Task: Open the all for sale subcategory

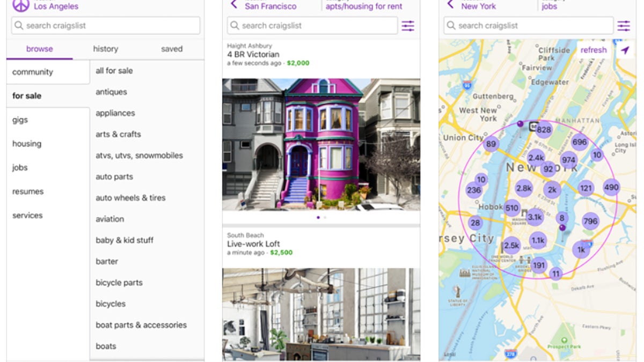Action: [x=147, y=71]
